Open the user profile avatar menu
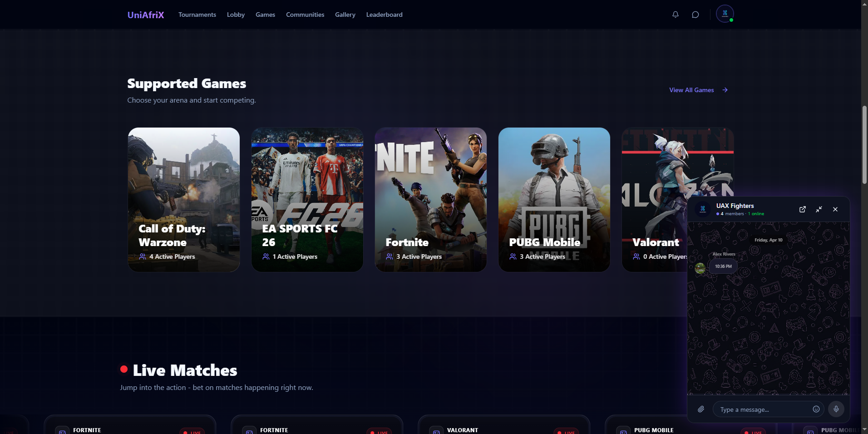868x434 pixels. pos(725,14)
